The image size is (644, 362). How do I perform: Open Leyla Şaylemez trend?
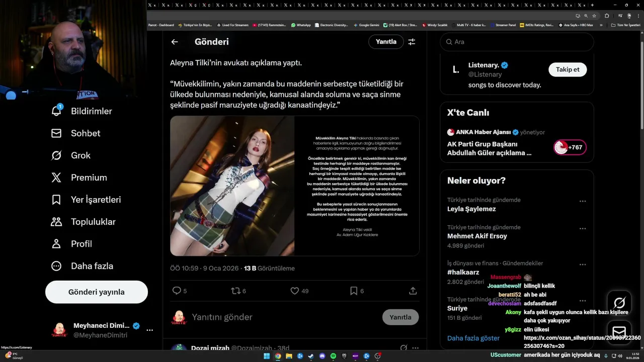click(471, 209)
